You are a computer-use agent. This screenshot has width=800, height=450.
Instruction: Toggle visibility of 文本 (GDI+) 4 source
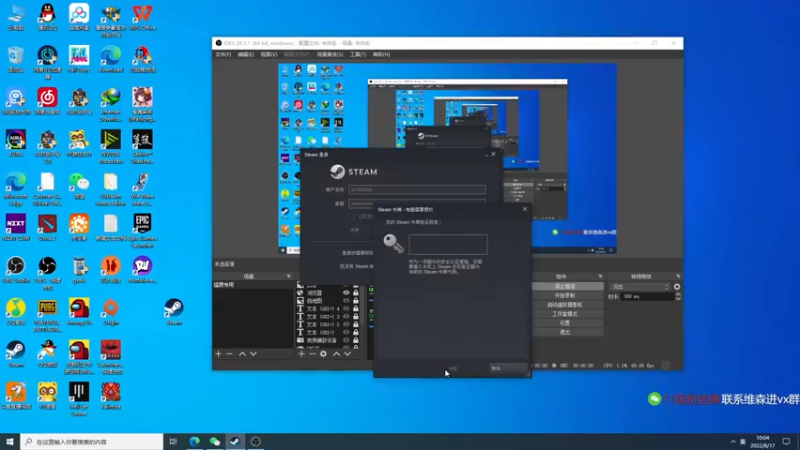click(x=346, y=309)
